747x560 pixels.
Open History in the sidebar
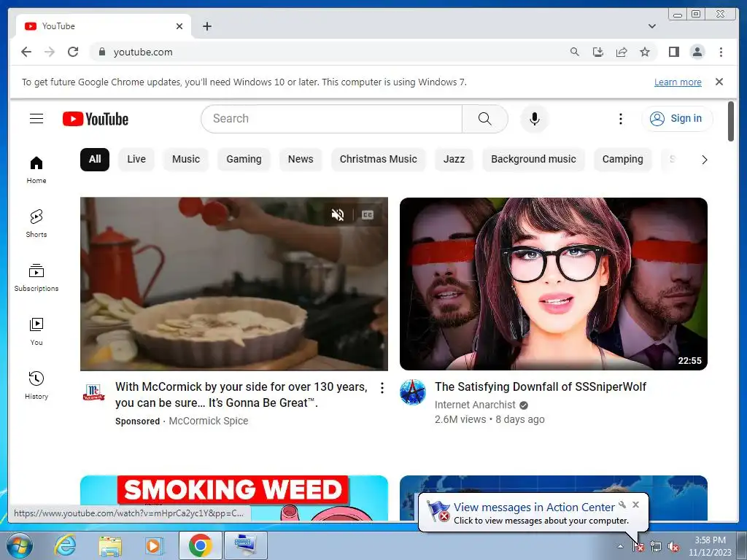[x=36, y=385]
